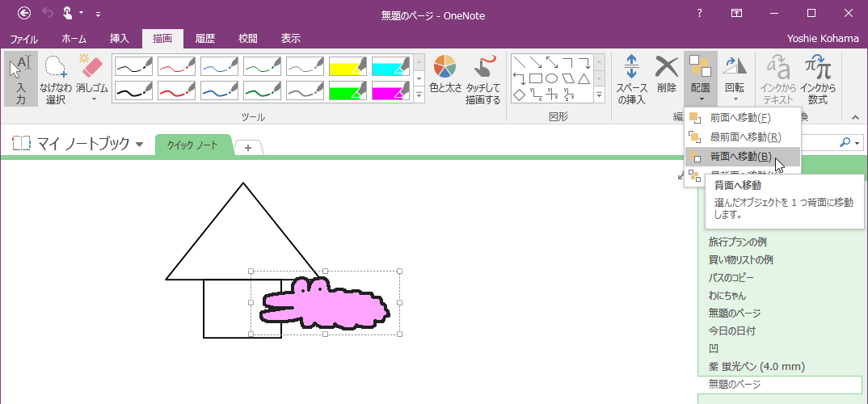
Task: Choose Bring to Front (最前面へ移動)
Action: pos(743,137)
